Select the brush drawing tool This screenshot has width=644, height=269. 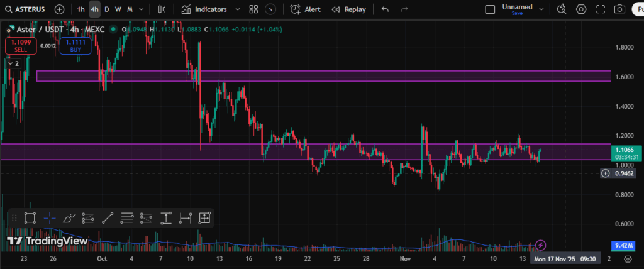69,218
